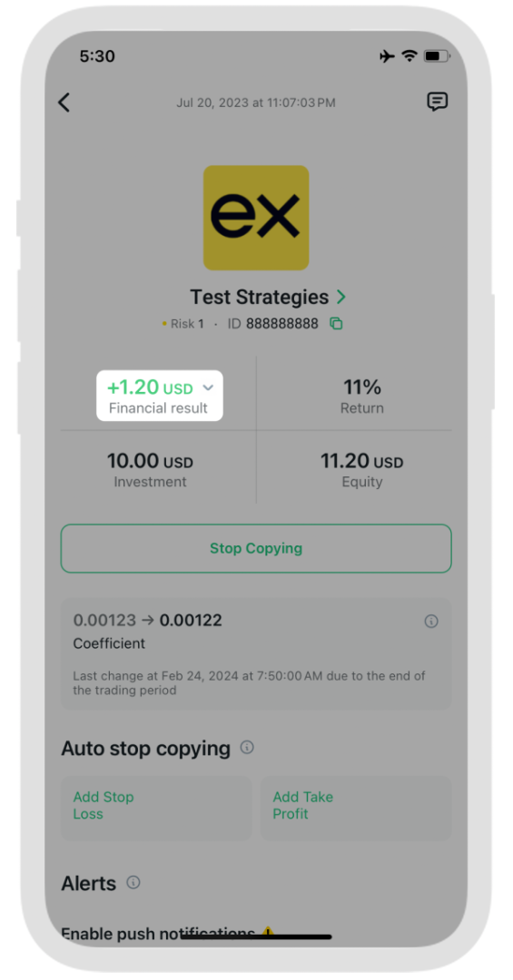This screenshot has height=980, width=513.
Task: Tap the back arrow icon
Action: (x=64, y=103)
